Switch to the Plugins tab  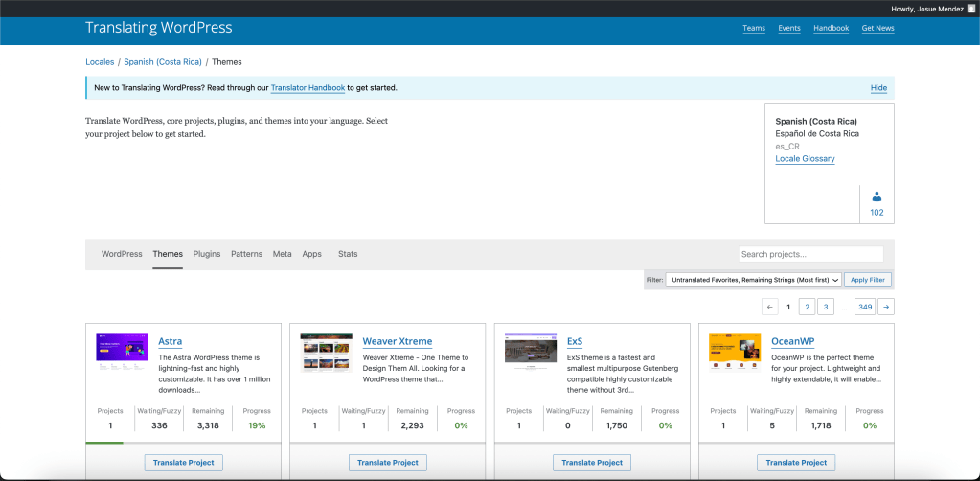click(x=207, y=254)
